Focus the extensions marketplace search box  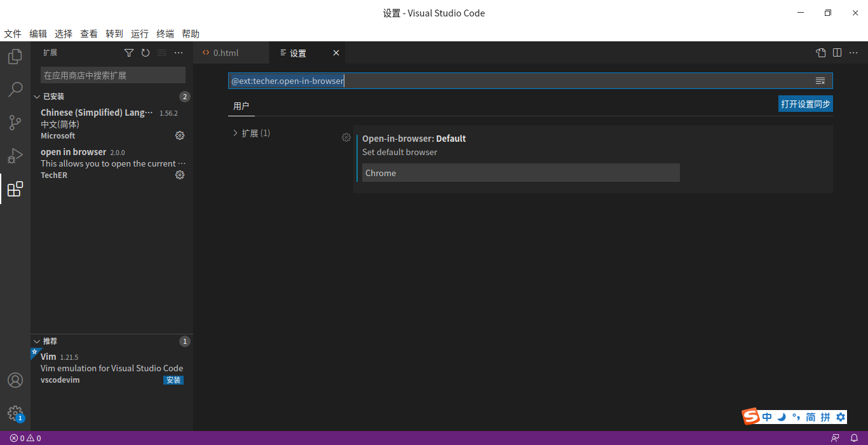[113, 75]
